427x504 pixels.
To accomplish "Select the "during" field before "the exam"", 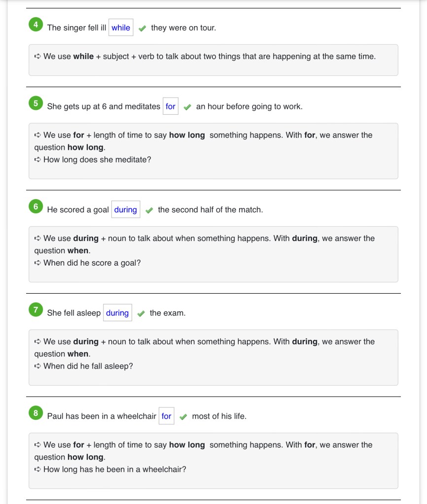I will [117, 313].
